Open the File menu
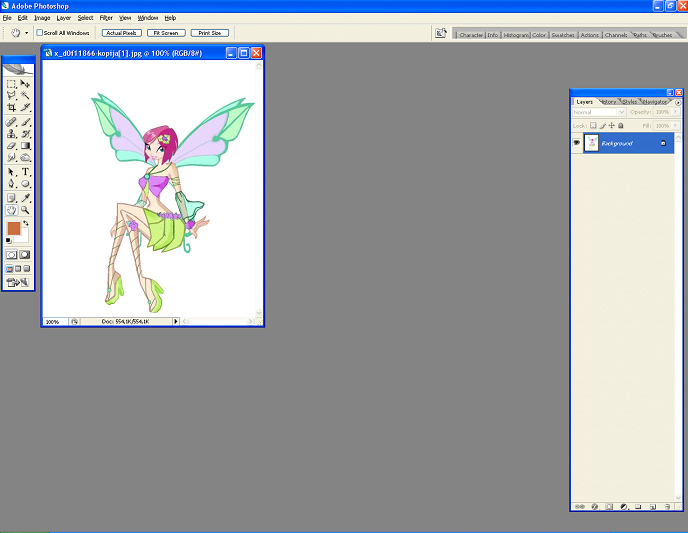 point(7,18)
